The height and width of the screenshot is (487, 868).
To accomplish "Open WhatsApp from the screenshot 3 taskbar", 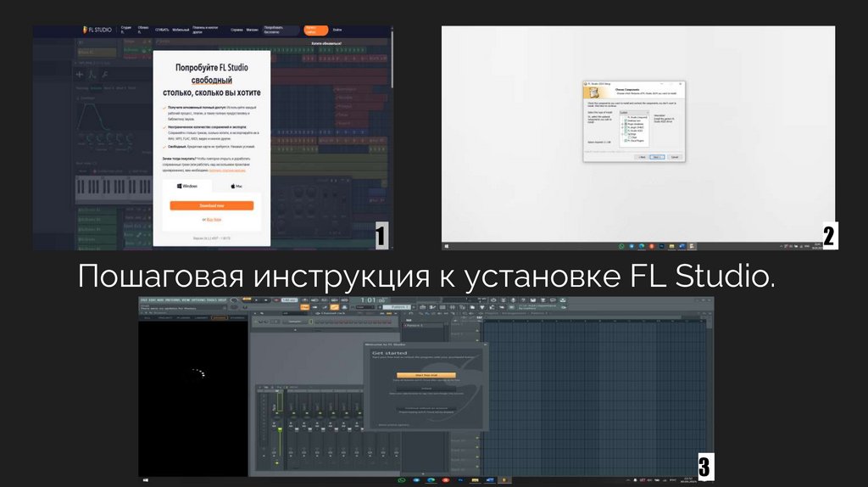I will pyautogui.click(x=401, y=480).
